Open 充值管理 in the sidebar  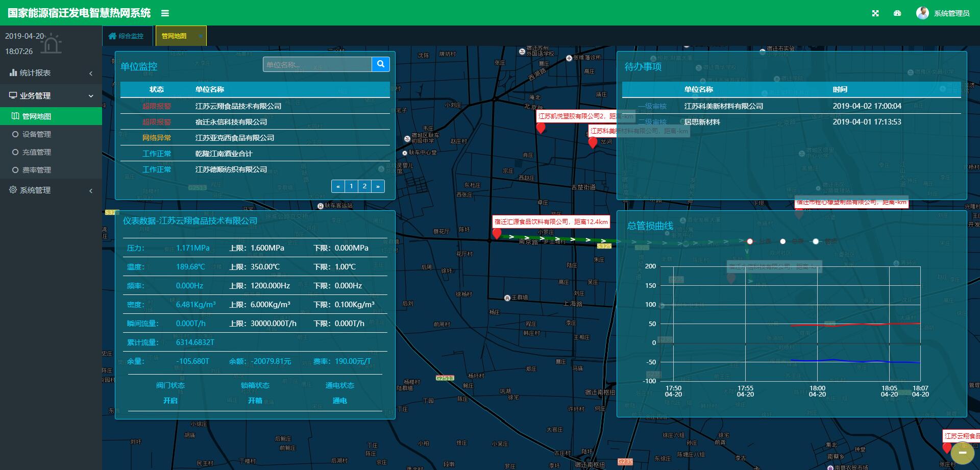tap(51, 152)
